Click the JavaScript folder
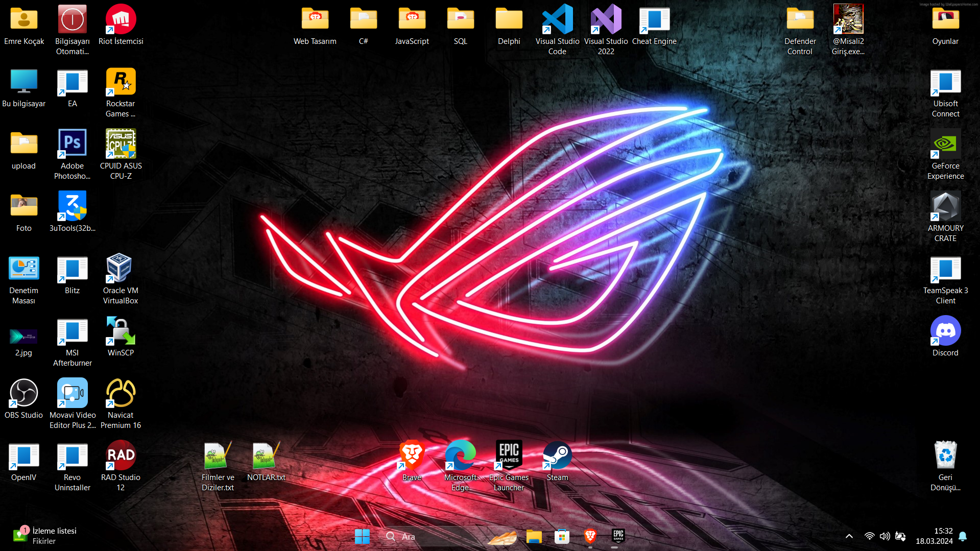Image resolution: width=980 pixels, height=551 pixels. 412,26
